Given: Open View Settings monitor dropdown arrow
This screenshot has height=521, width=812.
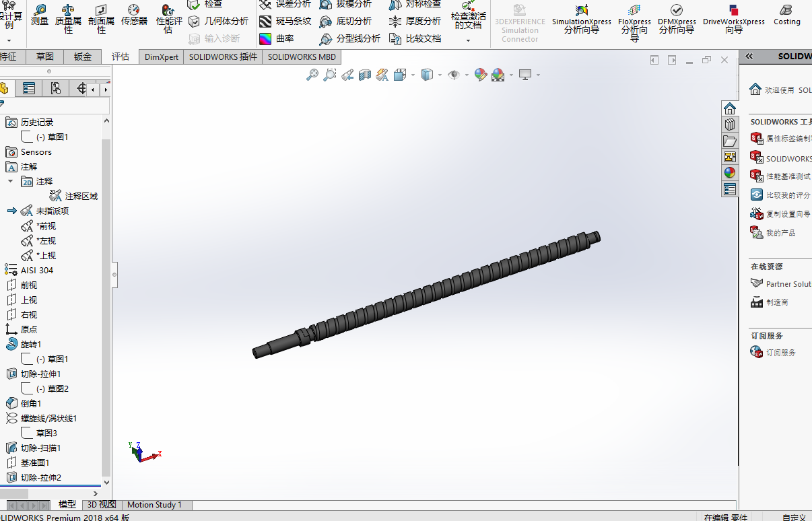Looking at the screenshot, I should [x=538, y=75].
